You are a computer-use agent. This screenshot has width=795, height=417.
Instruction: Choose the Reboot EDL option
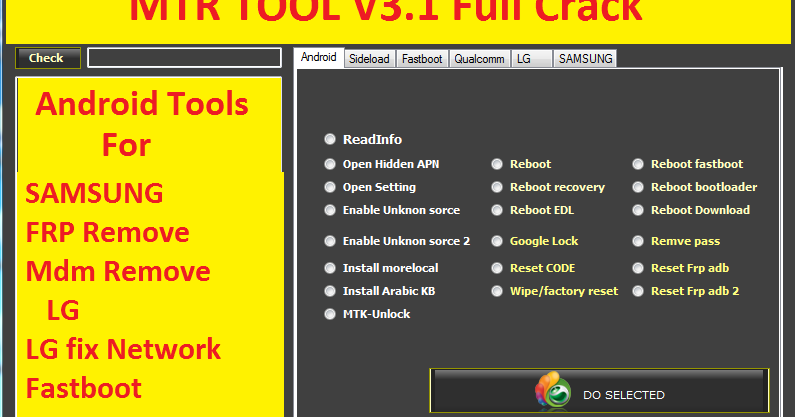(x=497, y=210)
